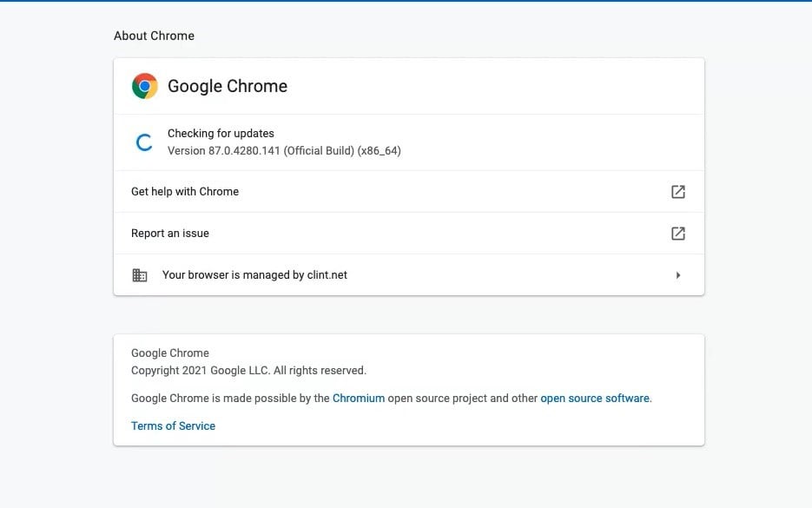Click the Google Chrome logo icon
The height and width of the screenshot is (508, 812).
pos(144,86)
